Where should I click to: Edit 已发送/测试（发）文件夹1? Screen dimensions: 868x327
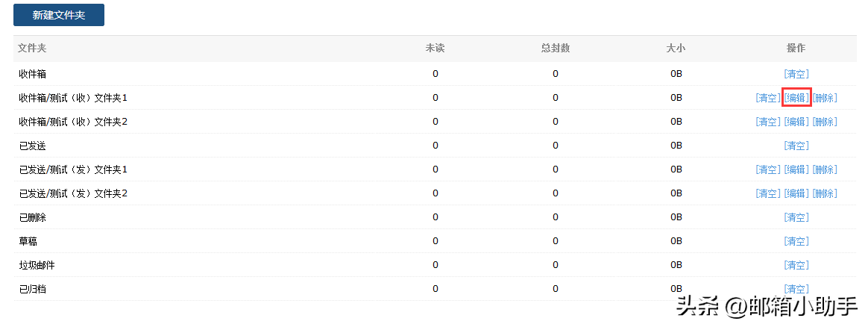(x=796, y=169)
